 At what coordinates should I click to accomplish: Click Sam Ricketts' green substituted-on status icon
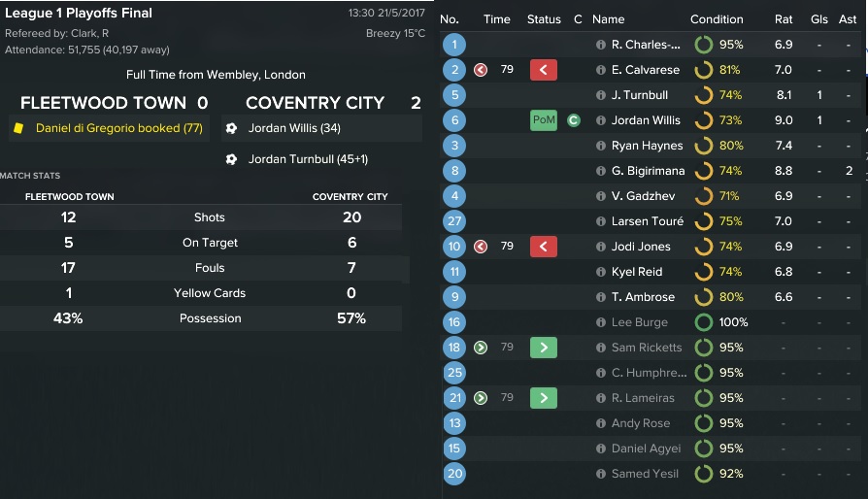[x=544, y=348]
